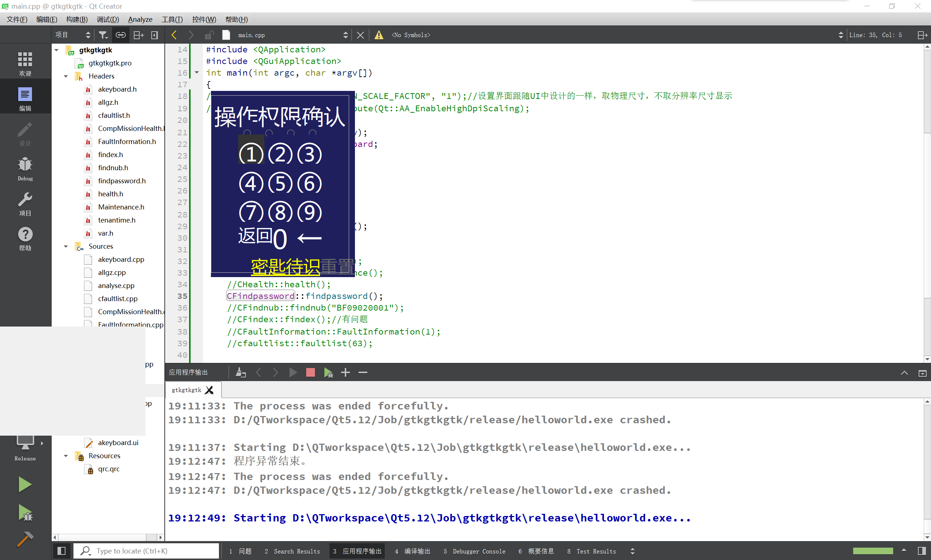931x560 pixels.
Task: Click the green build progress bar
Action: pyautogui.click(x=872, y=551)
